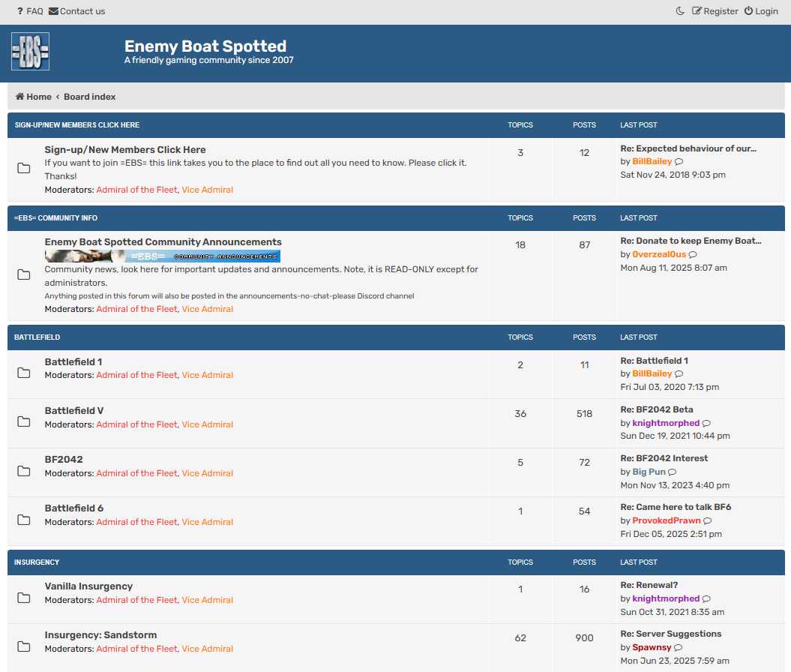View latest post icon next to ProvokedPrawn
791x672 pixels.
pos(707,520)
